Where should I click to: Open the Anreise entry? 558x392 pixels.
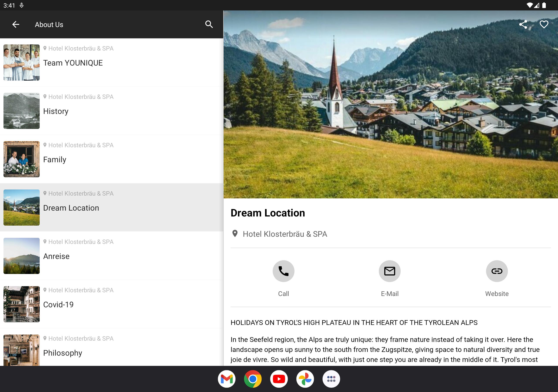coord(112,256)
